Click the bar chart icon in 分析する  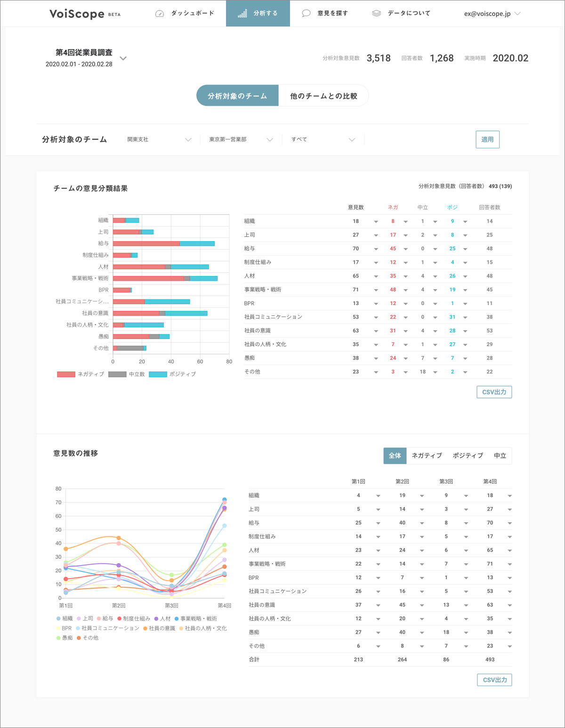[242, 13]
